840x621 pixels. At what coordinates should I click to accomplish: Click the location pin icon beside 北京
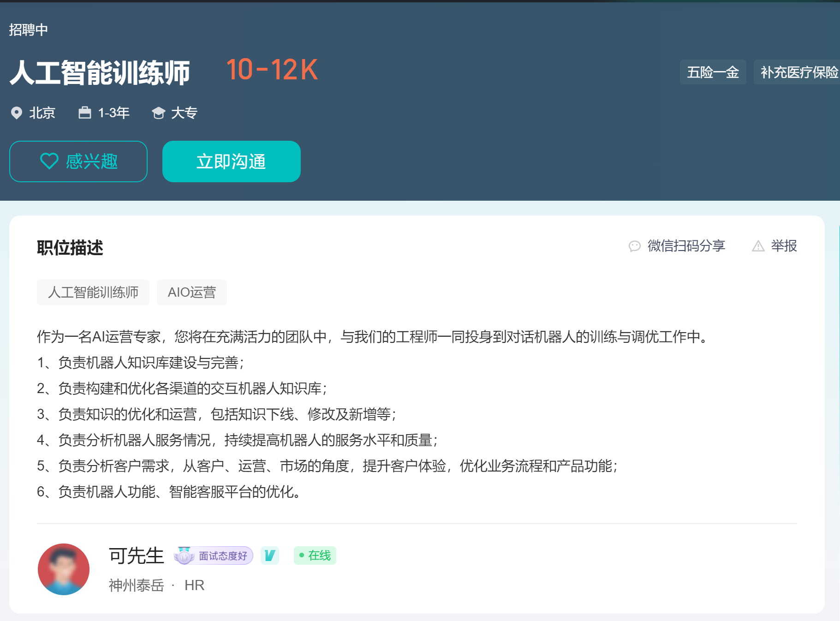click(17, 112)
